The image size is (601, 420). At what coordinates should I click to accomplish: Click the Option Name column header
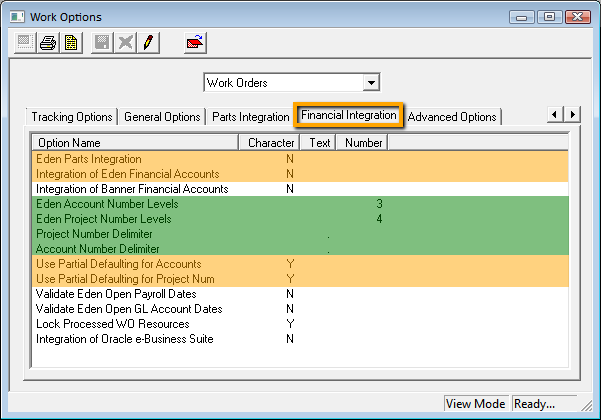pyautogui.click(x=134, y=143)
